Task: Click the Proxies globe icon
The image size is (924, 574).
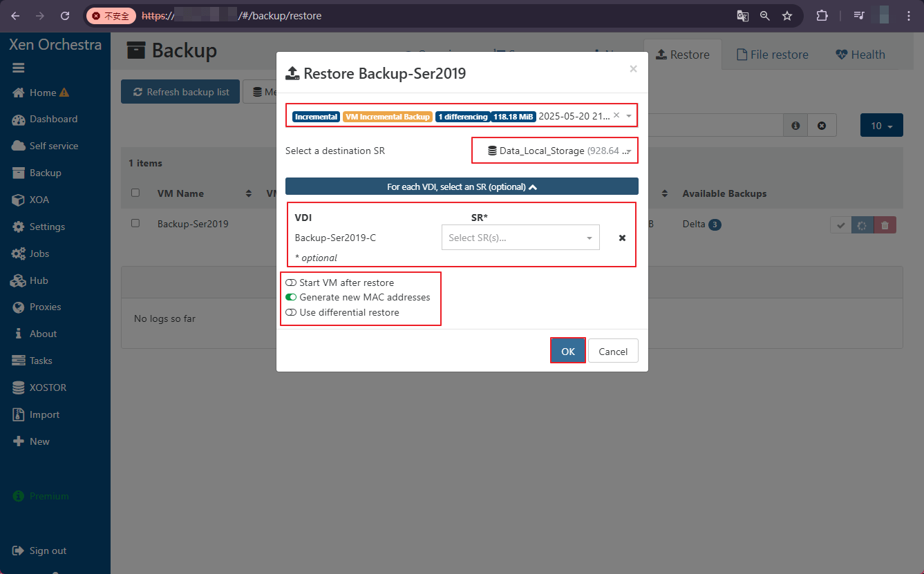Action: 18,307
